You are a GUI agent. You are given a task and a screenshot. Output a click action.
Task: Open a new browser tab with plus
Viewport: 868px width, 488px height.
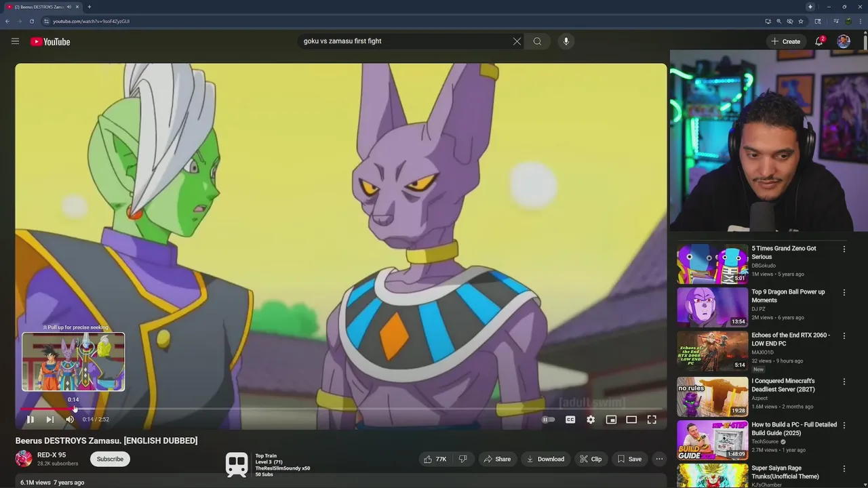coord(89,7)
